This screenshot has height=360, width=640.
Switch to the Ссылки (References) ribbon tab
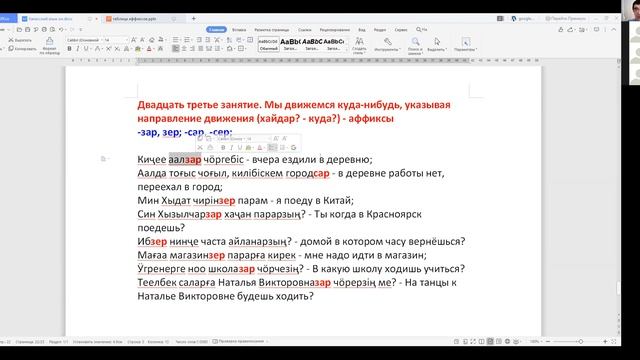(x=304, y=30)
